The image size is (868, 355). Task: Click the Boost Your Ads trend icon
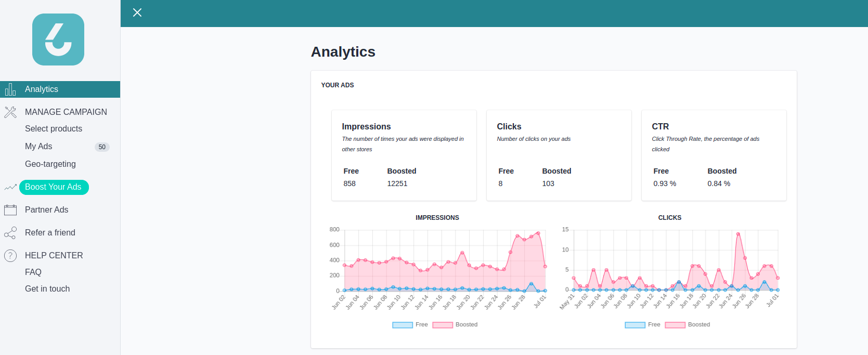pyautogui.click(x=10, y=187)
